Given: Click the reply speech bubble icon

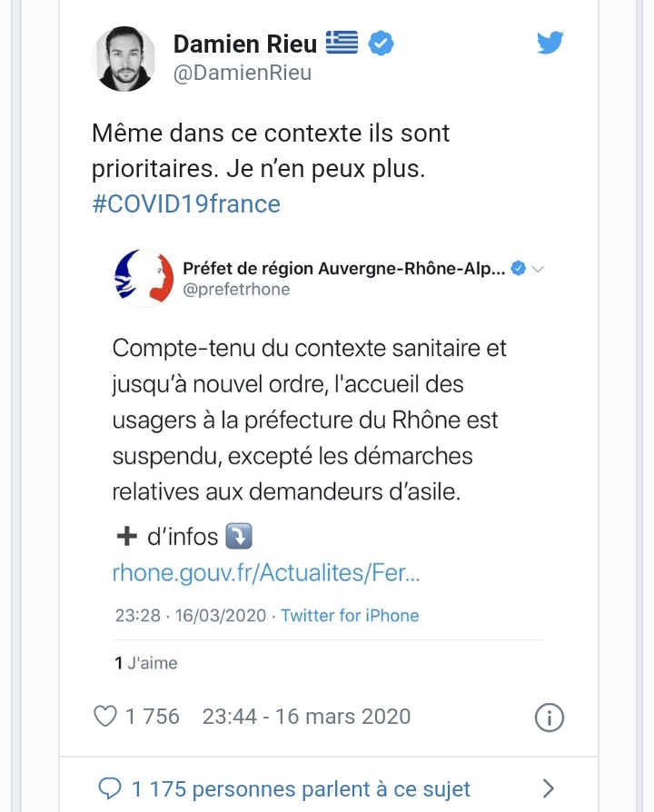Looking at the screenshot, I should click(x=109, y=788).
